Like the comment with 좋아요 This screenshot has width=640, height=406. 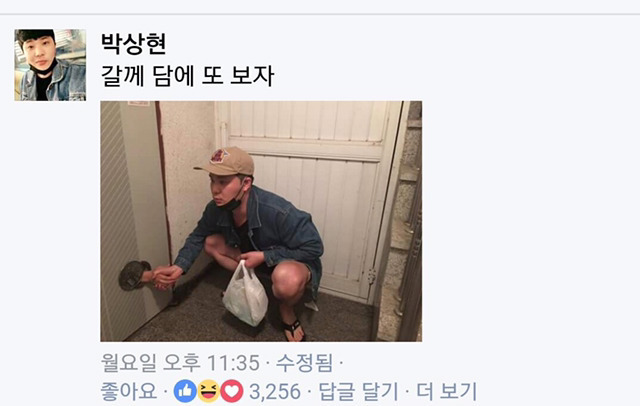coord(129,391)
